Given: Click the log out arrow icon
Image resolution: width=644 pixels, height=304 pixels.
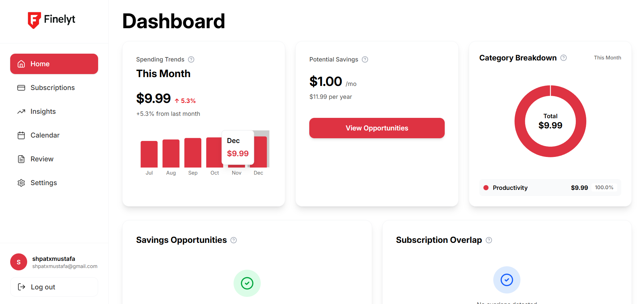Looking at the screenshot, I should click(x=22, y=287).
